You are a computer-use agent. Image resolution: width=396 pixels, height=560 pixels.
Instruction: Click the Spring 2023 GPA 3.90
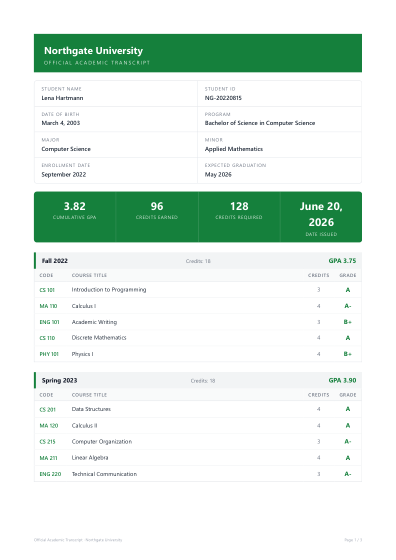342,380
